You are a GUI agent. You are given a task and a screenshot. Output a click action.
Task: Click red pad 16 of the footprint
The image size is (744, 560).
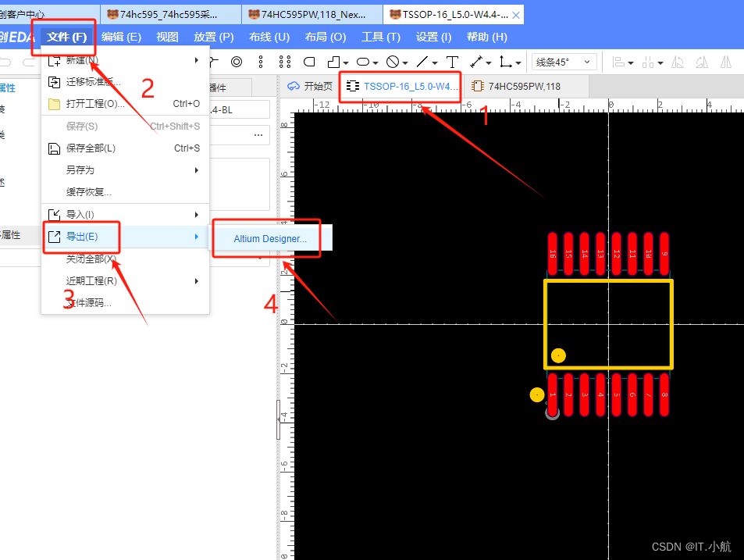[552, 254]
